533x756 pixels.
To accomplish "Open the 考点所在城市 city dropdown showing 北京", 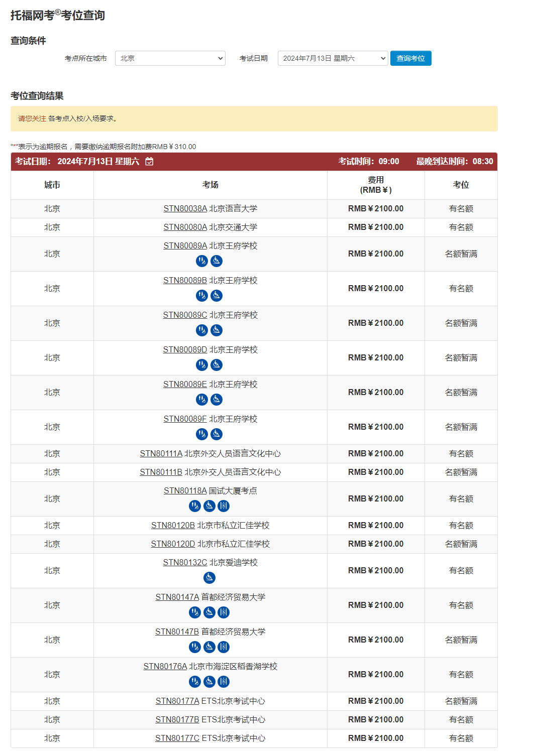I will click(x=170, y=58).
